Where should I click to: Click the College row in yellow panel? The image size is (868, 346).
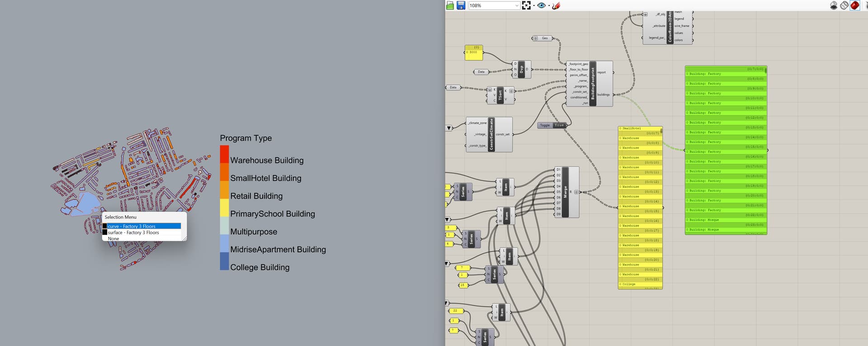coord(640,284)
